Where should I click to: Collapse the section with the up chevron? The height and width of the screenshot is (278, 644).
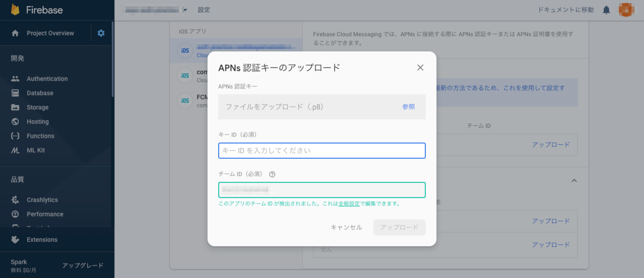[574, 180]
